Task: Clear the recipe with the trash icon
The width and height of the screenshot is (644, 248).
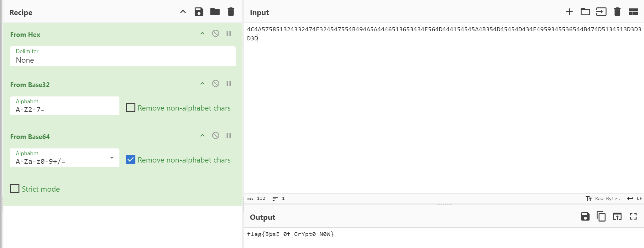Action: pyautogui.click(x=231, y=12)
